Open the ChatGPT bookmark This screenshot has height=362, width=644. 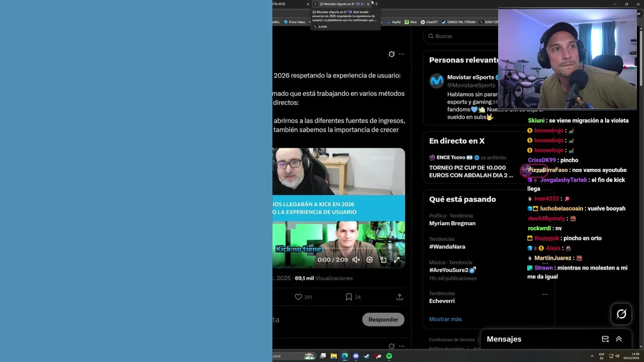tap(429, 22)
